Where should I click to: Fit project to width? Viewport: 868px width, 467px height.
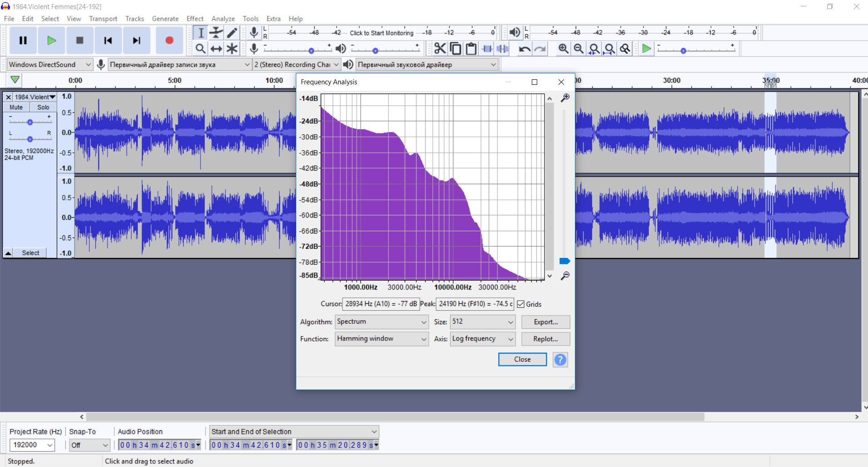click(x=610, y=49)
